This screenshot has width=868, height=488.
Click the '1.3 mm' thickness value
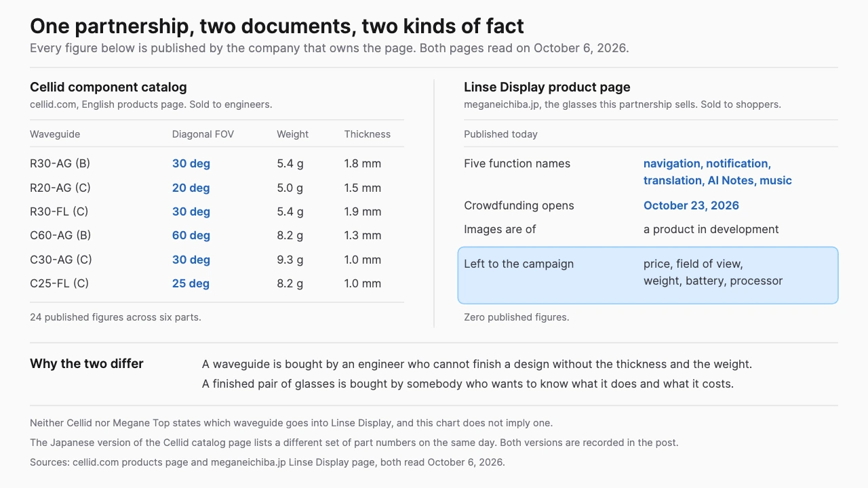(x=363, y=235)
